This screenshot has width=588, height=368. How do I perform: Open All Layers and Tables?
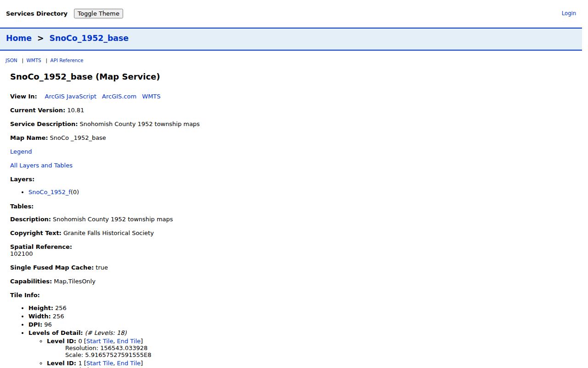point(41,166)
